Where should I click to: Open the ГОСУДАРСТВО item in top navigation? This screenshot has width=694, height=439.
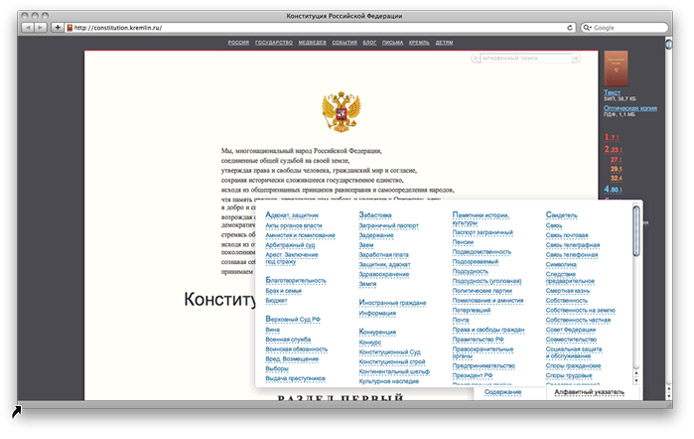point(274,43)
